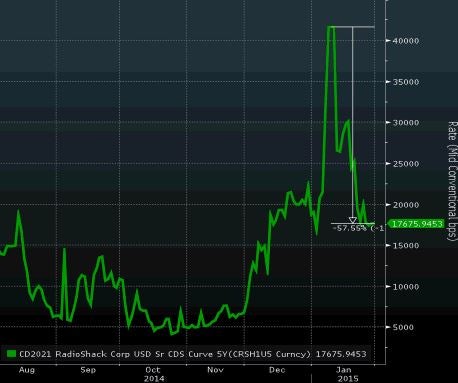Click the green last-price tag 17675.9453
This screenshot has height=383, width=458.
tap(416, 224)
